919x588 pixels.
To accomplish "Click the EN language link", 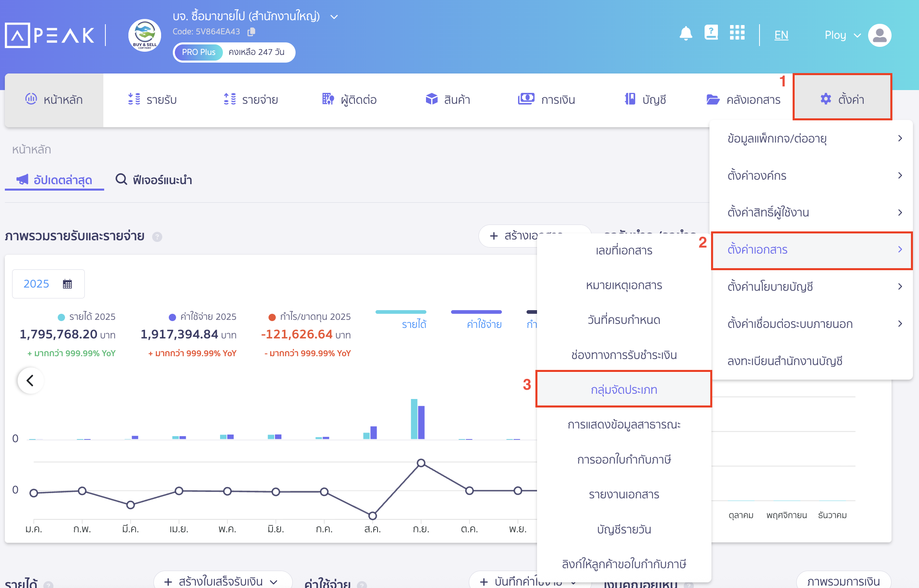I will tap(781, 35).
